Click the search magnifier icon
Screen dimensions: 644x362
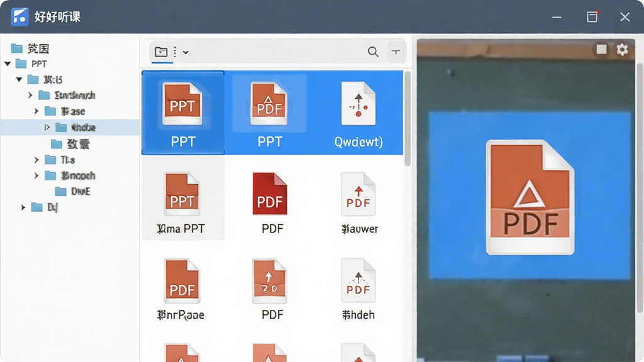coord(373,52)
